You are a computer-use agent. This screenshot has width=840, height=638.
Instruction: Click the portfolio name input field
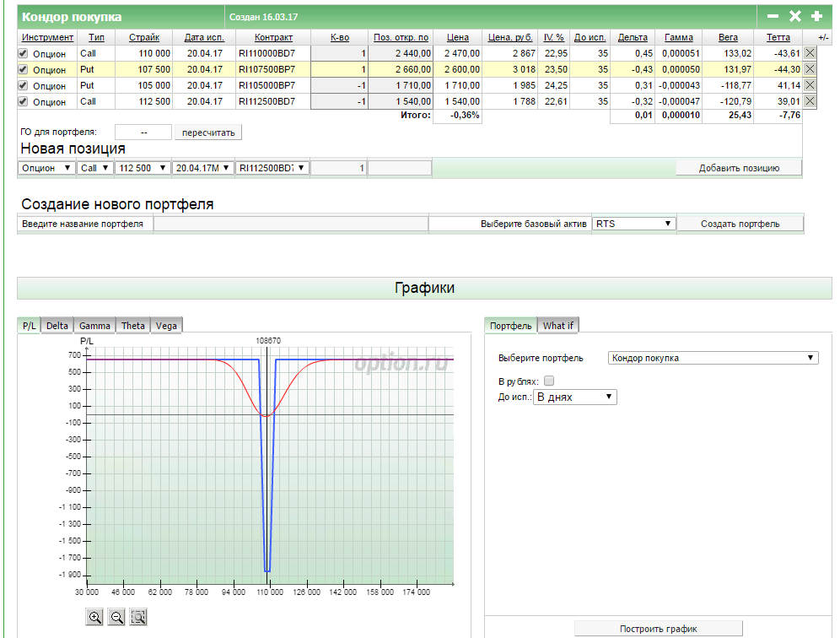tap(291, 224)
